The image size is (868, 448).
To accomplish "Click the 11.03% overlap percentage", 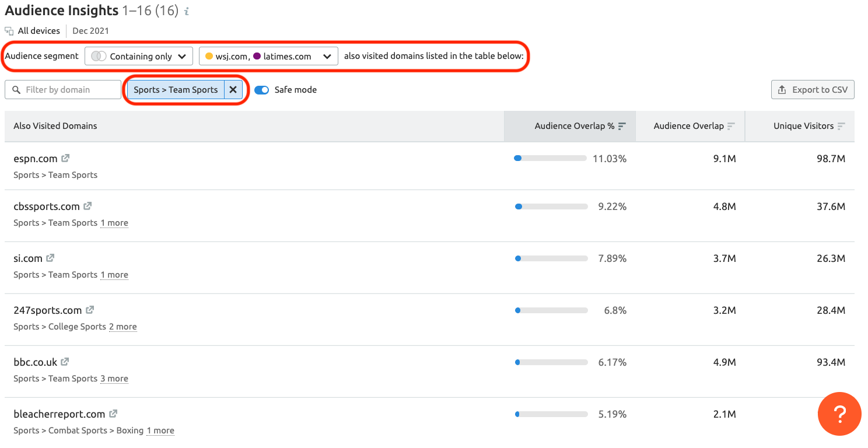I will pyautogui.click(x=610, y=158).
